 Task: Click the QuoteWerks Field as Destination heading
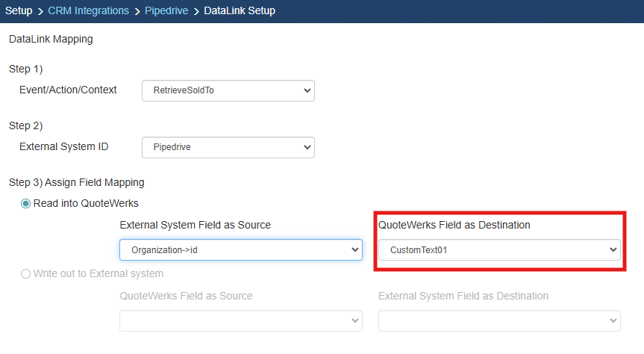click(x=454, y=225)
